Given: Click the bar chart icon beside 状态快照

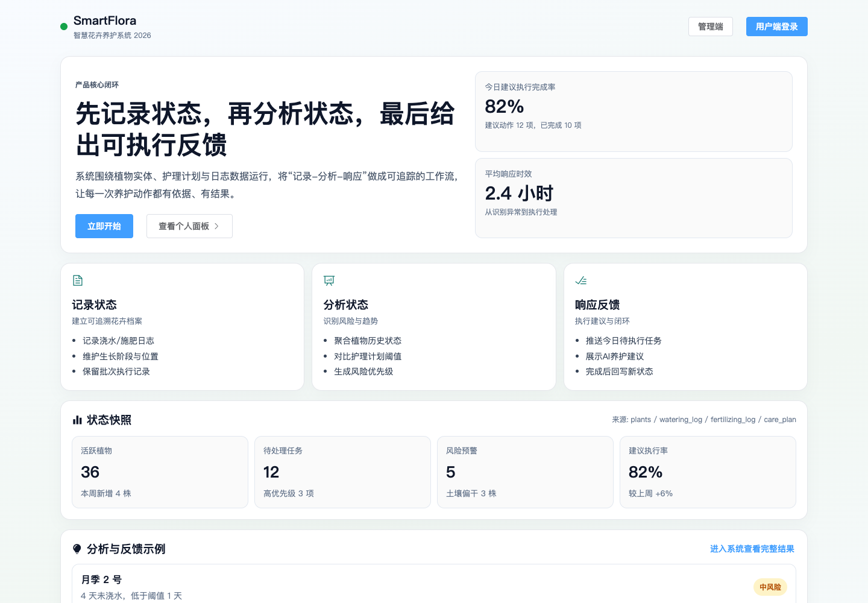Looking at the screenshot, I should click(77, 420).
